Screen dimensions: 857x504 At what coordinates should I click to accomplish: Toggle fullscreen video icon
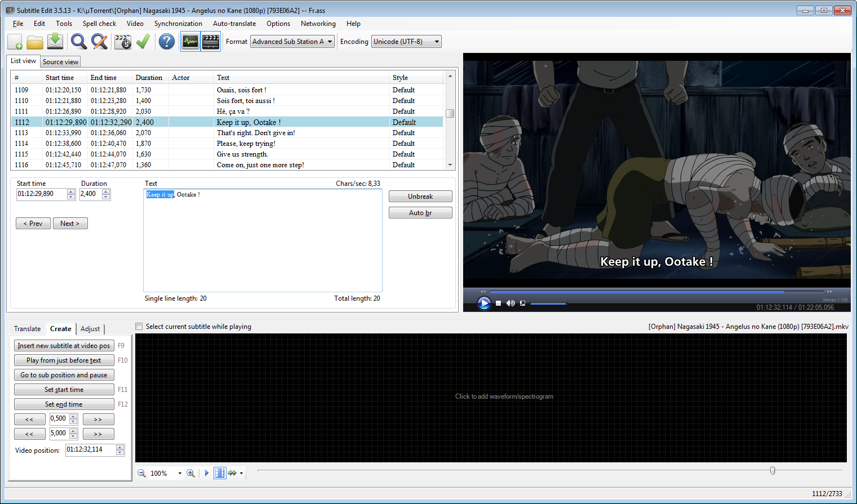[x=522, y=304]
